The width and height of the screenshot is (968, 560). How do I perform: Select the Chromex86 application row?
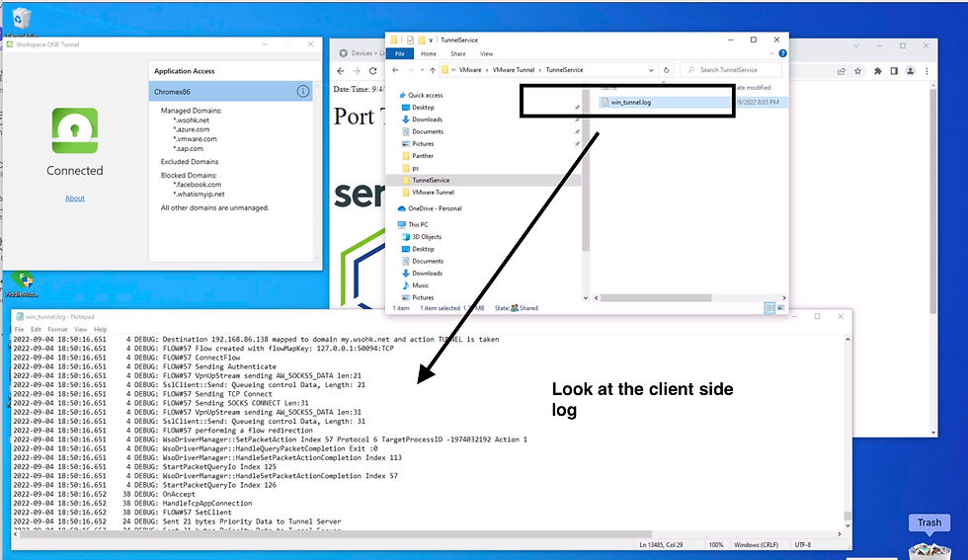tap(231, 92)
